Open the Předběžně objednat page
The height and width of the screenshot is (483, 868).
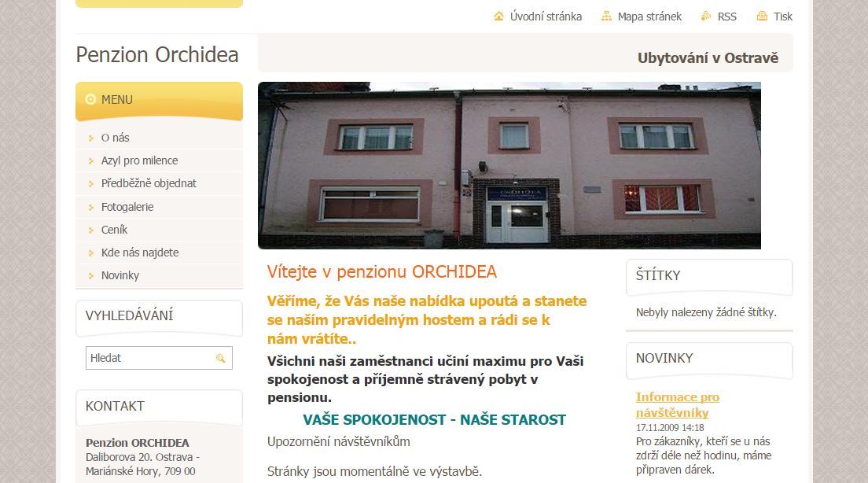[149, 183]
